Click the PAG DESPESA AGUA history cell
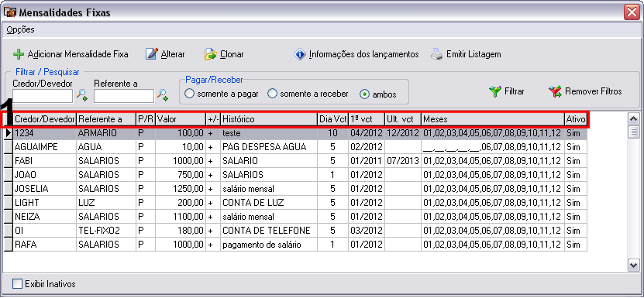Screen dimensions: 644x298 [x=269, y=147]
